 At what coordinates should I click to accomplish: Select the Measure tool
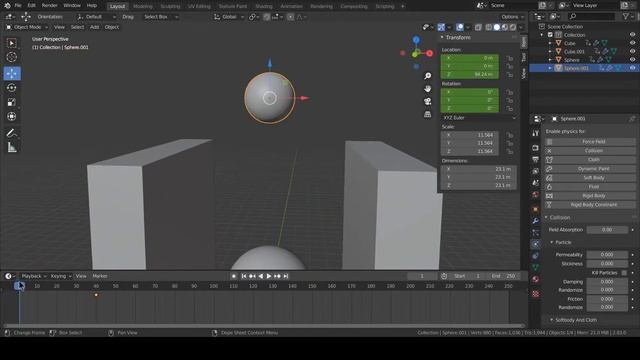click(x=12, y=147)
